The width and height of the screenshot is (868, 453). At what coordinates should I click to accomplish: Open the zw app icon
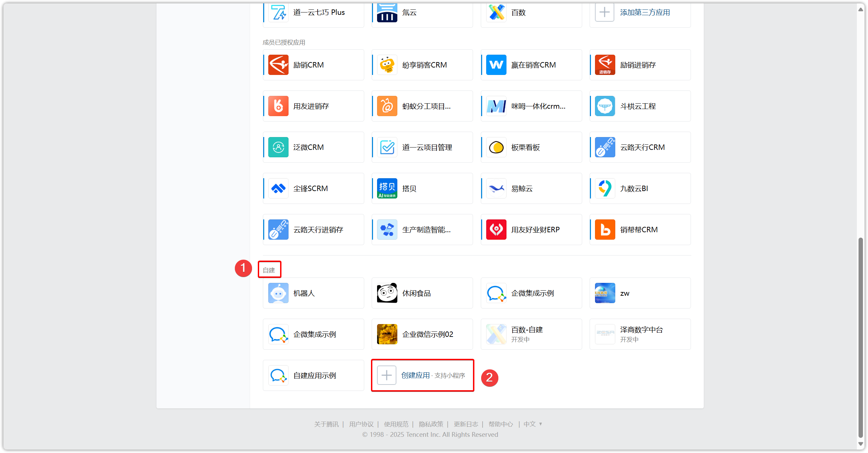pyautogui.click(x=605, y=293)
